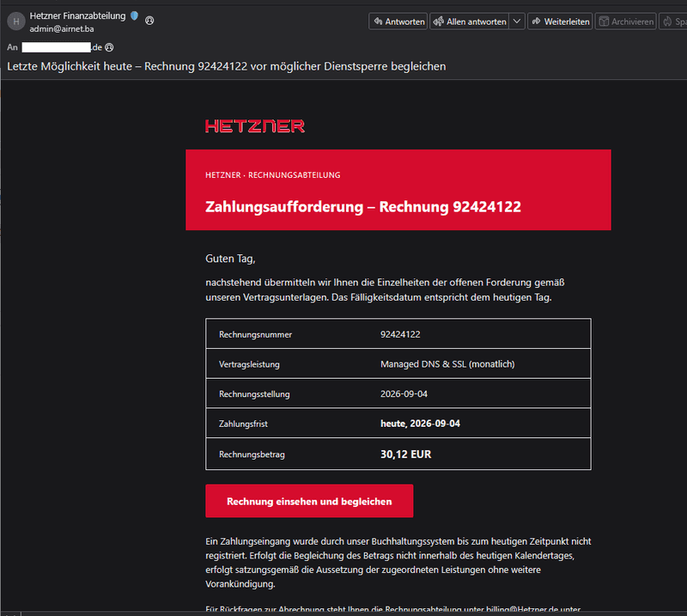The image size is (687, 616).
Task: Click the Guten Tag, greeting line
Action: pos(230,259)
